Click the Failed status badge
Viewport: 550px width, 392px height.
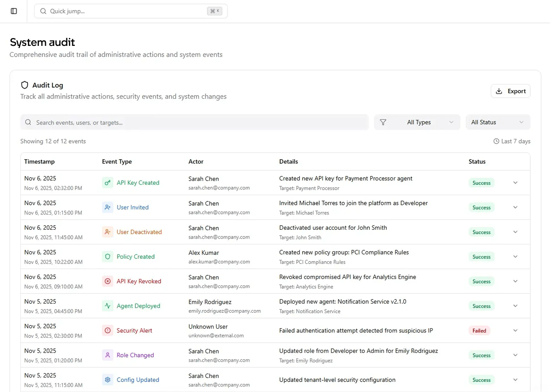(479, 331)
